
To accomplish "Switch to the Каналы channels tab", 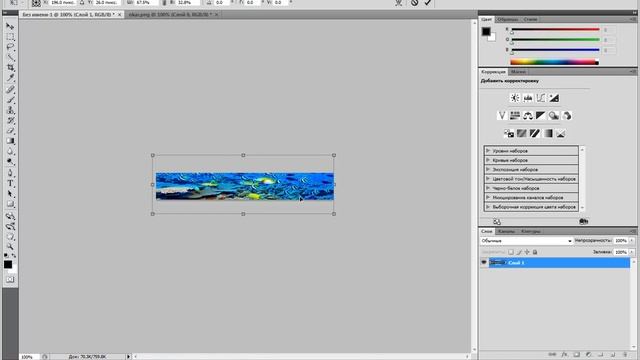I will 506,231.
